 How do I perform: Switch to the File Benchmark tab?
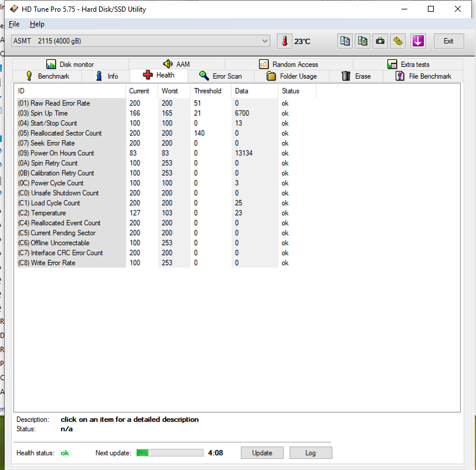click(423, 76)
